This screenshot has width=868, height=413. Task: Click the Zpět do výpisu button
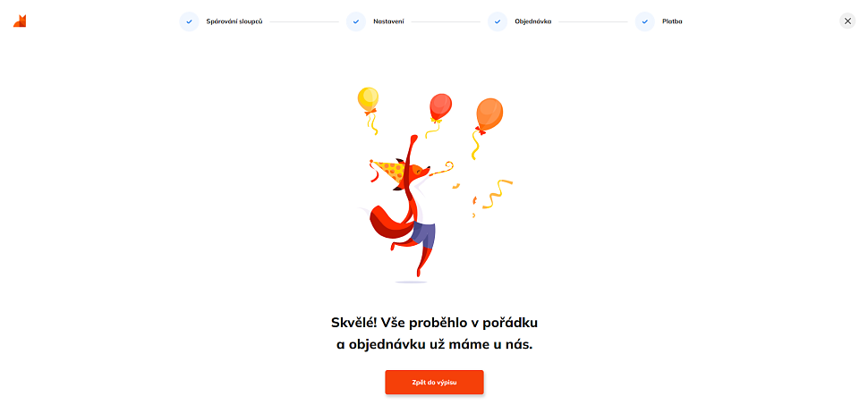pyautogui.click(x=435, y=382)
